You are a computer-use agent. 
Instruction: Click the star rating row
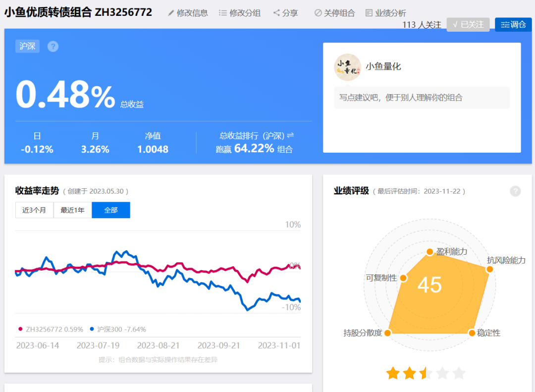coord(426,373)
